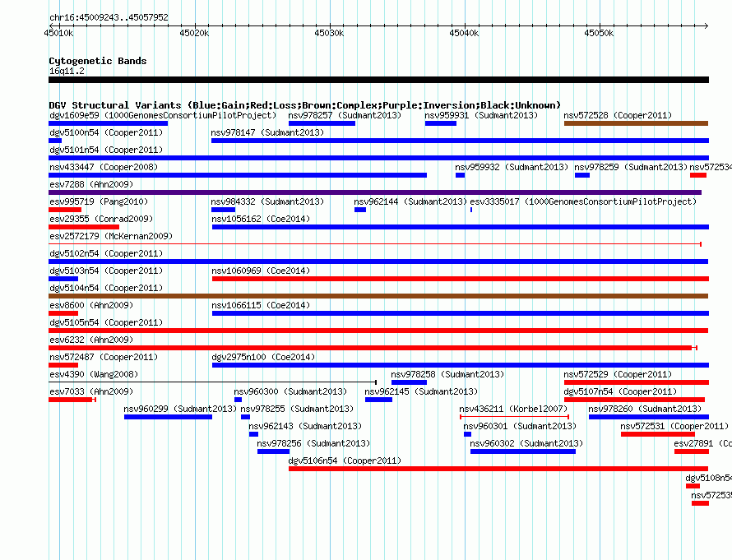Image resolution: width=732 pixels, height=560 pixels.
Task: Click the Cytogenetic Bands track title
Action: tap(98, 61)
